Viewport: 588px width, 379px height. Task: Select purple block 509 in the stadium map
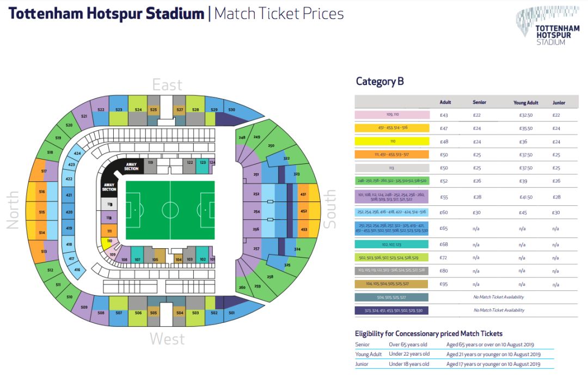coord(84,307)
